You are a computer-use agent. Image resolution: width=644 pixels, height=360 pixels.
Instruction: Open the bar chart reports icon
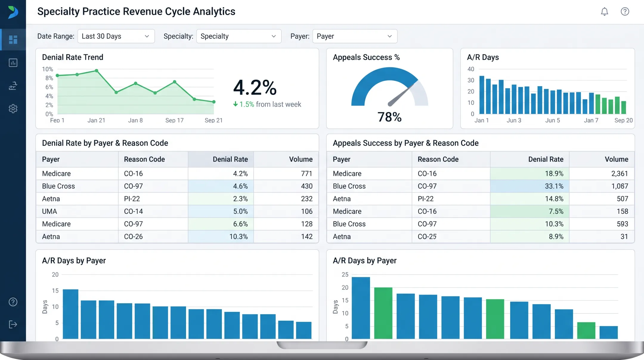click(13, 63)
